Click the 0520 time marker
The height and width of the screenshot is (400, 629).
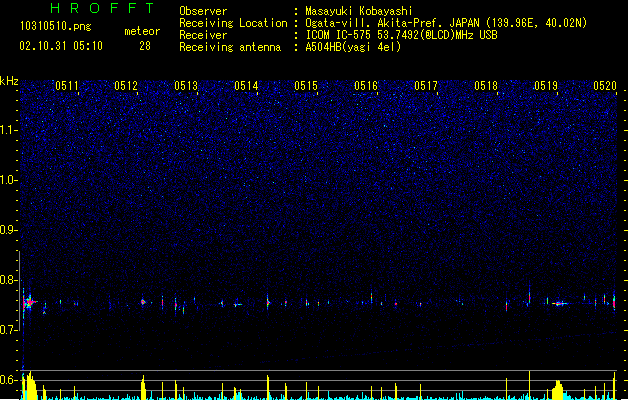605,86
